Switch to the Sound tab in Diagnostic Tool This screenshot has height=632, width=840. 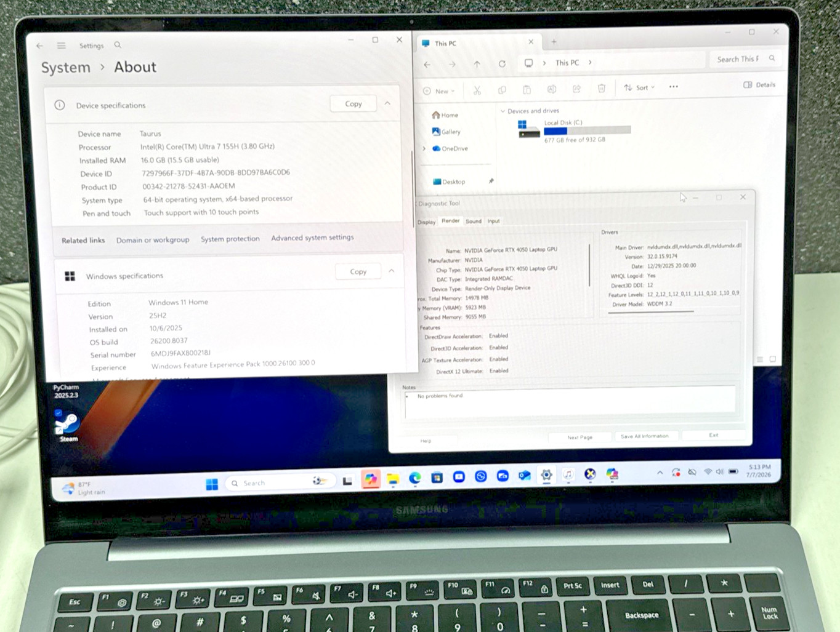click(x=474, y=221)
